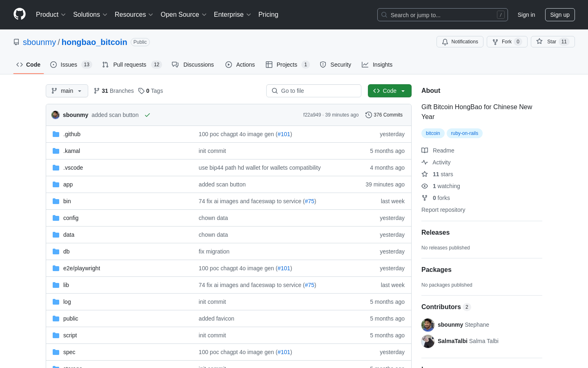Switch to the Discussions tab

point(193,65)
